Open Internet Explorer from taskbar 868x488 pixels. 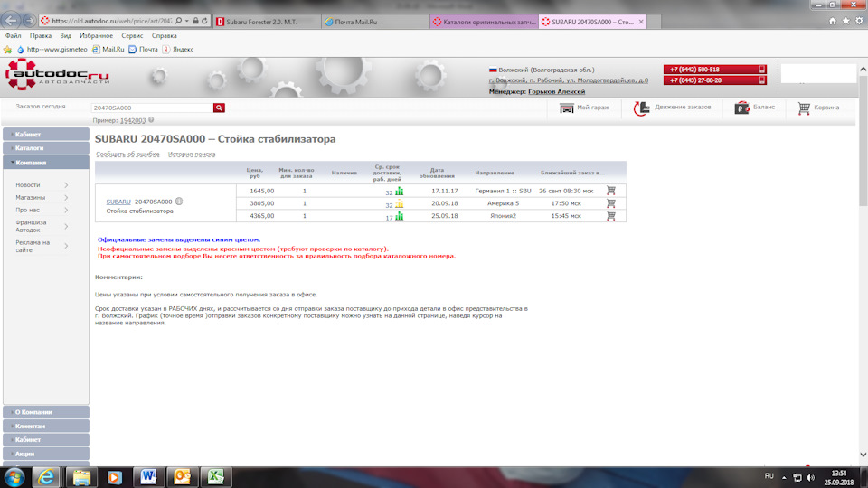(x=45, y=477)
